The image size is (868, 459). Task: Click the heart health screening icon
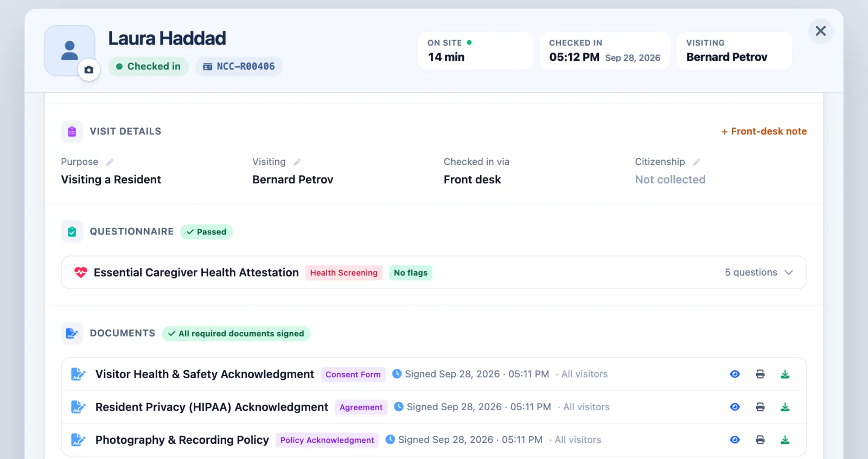[81, 272]
